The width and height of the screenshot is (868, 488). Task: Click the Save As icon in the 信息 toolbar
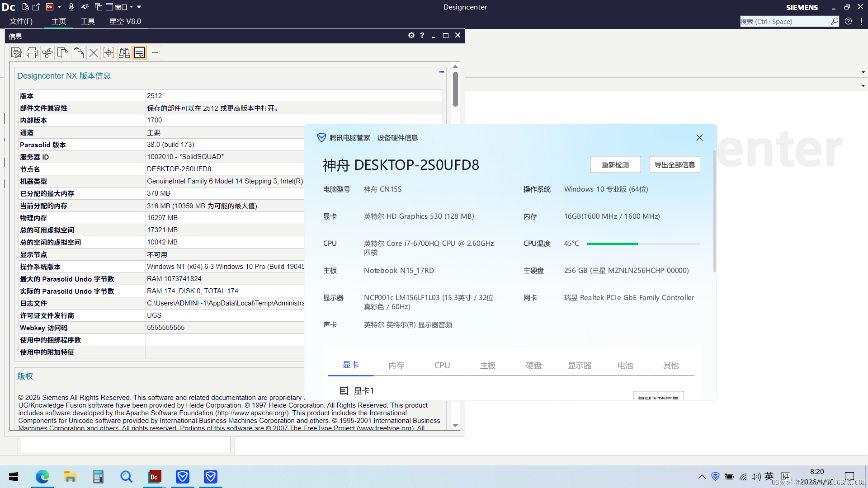(17, 53)
